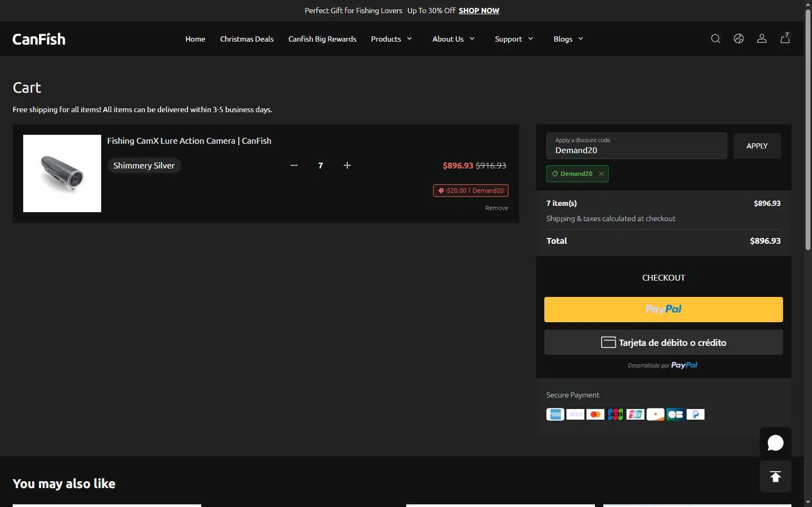Click the Shimmery Silver variant label
This screenshot has width=812, height=507.
(144, 165)
